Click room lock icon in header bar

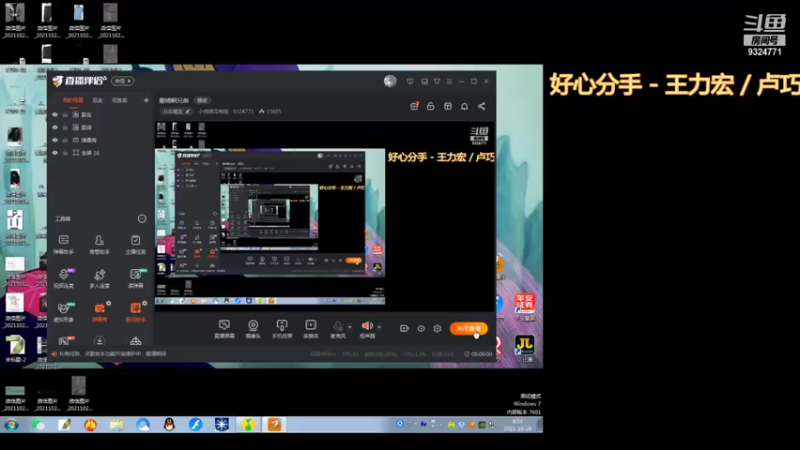(x=431, y=106)
